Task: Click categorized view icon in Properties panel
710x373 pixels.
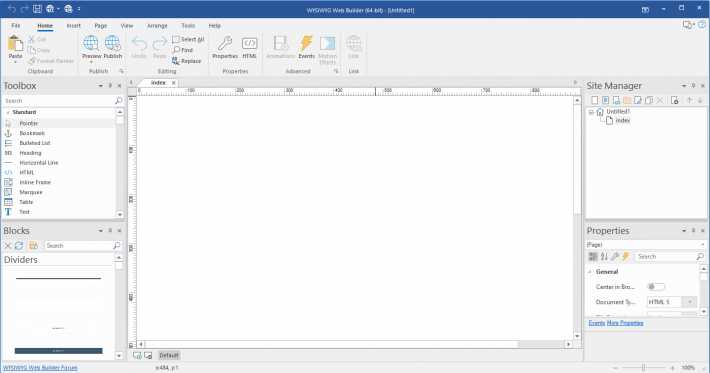Action: point(593,256)
